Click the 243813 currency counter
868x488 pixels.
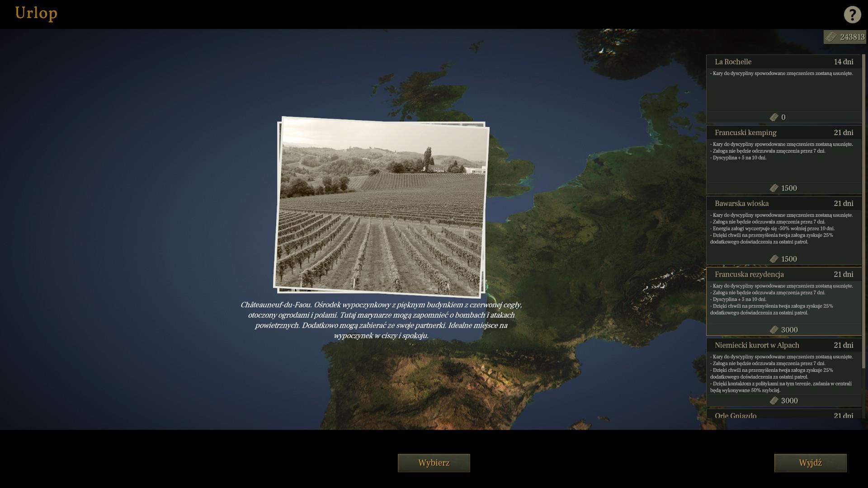coord(852,37)
